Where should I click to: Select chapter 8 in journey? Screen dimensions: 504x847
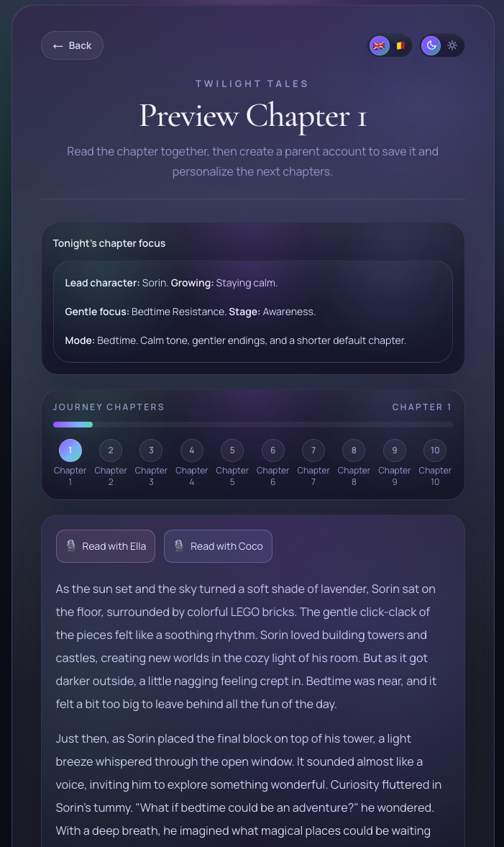click(354, 450)
